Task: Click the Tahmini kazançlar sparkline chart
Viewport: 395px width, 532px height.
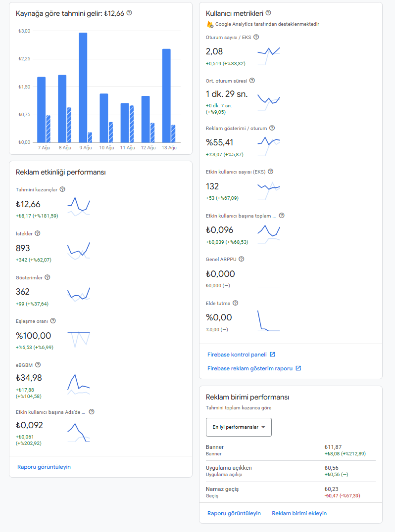Action: pos(79,206)
